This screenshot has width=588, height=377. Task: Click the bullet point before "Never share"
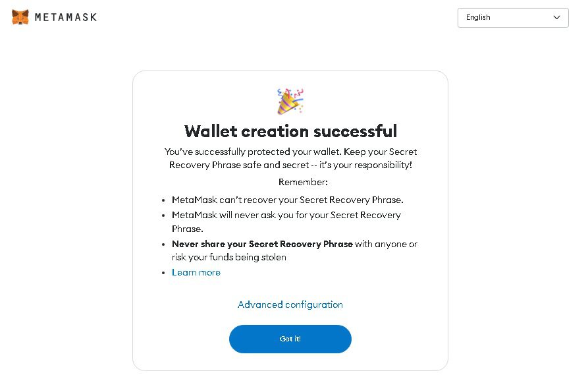(164, 245)
